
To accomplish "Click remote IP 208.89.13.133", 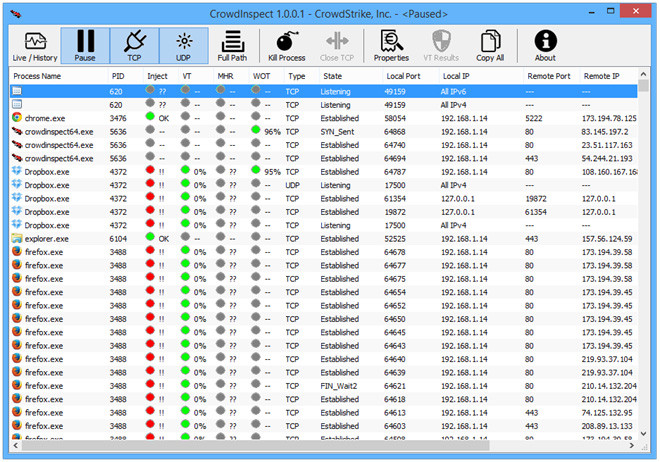I will pos(607,426).
